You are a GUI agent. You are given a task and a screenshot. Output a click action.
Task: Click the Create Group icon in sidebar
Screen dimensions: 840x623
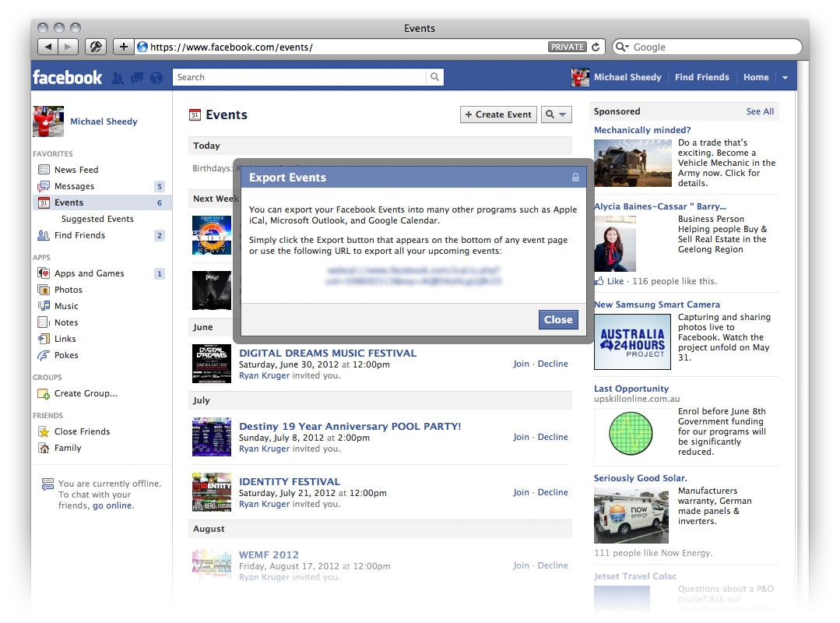44,394
